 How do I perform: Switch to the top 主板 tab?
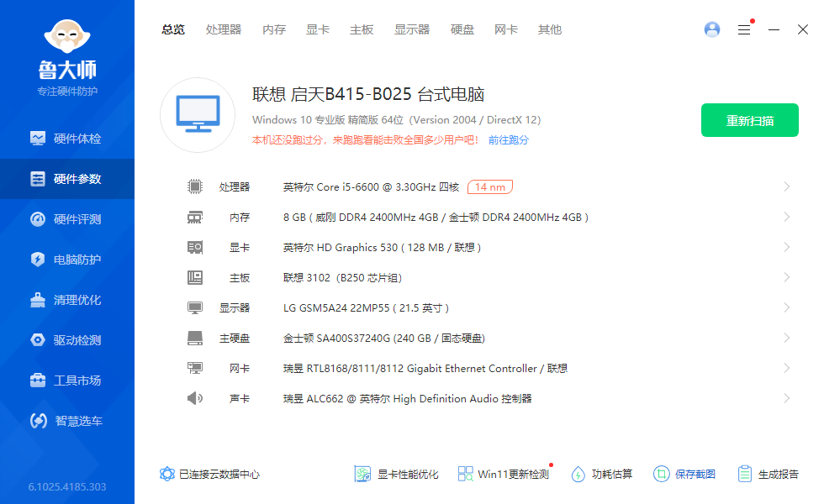(x=362, y=30)
